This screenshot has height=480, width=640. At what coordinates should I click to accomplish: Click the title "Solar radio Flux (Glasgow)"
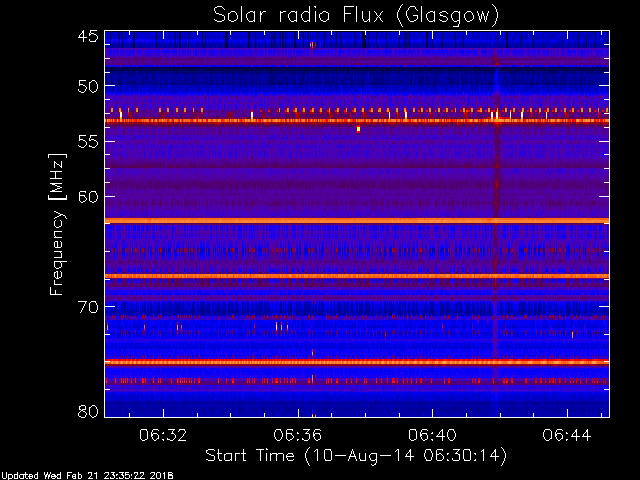(x=356, y=16)
